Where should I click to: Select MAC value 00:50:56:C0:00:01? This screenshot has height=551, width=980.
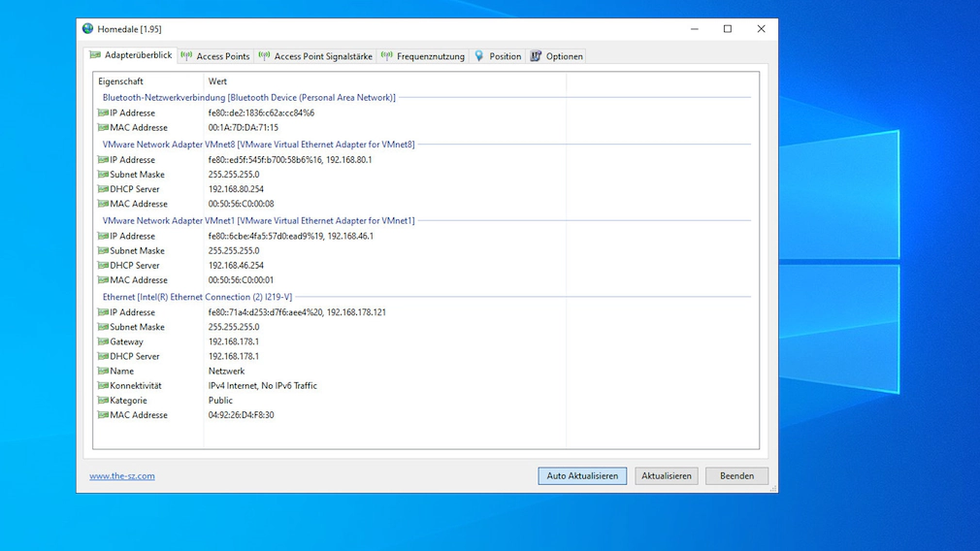click(x=241, y=280)
